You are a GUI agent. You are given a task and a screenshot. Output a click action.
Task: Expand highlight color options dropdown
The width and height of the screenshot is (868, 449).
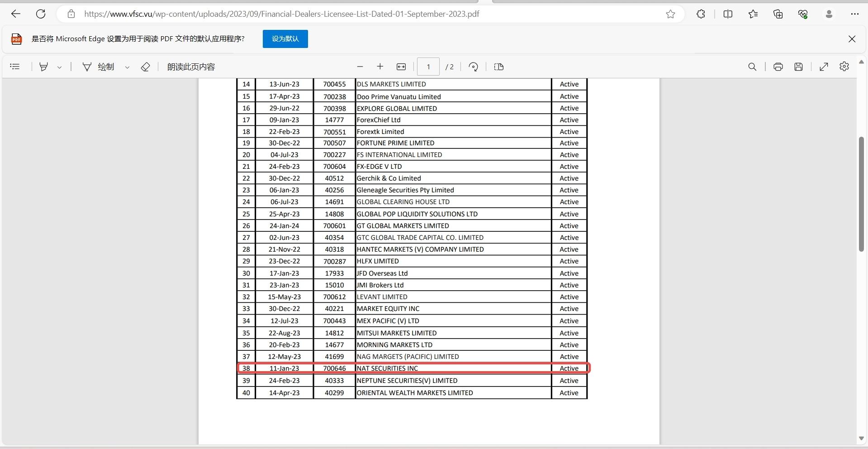(x=59, y=67)
